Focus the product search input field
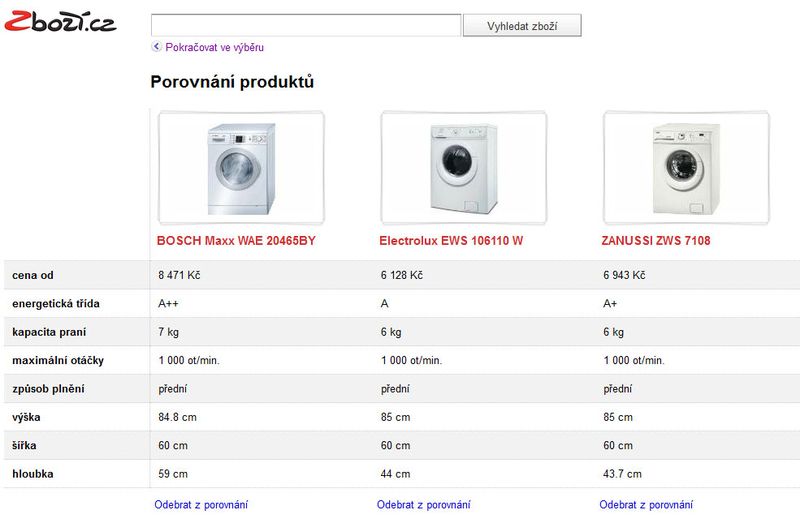Image resolution: width=800 pixels, height=523 pixels. click(x=306, y=25)
